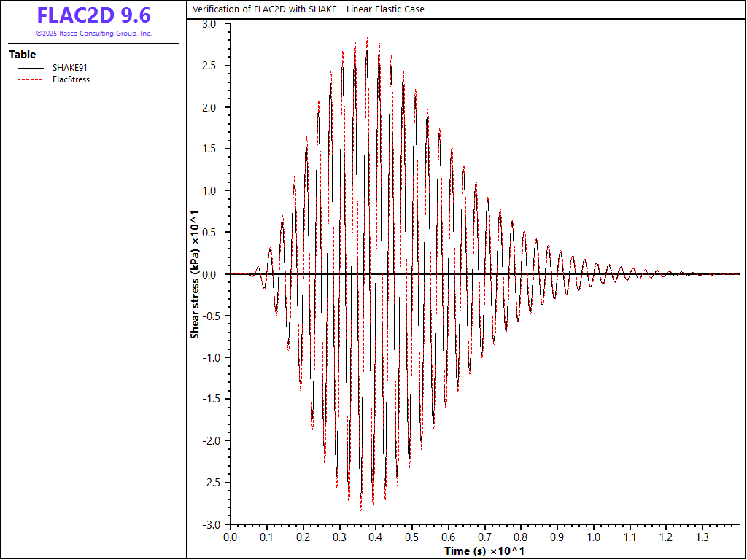The width and height of the screenshot is (747, 560).
Task: Click the 0.5 tick label on x-axis
Action: pyautogui.click(x=411, y=537)
